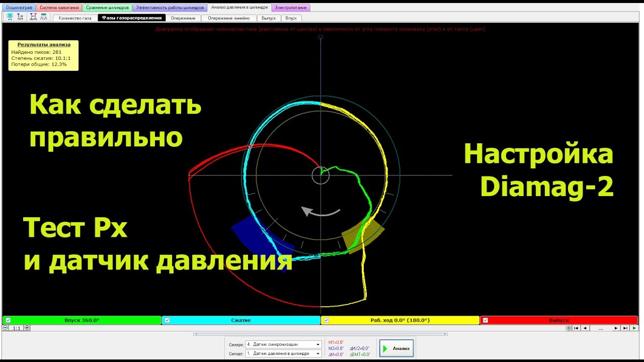Switch to Система зажигания tab
Viewport: 644px width, 362px height.
(x=59, y=8)
